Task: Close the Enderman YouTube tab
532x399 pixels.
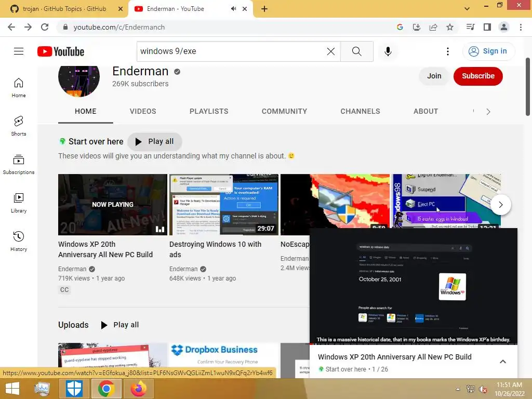Action: tap(245, 9)
